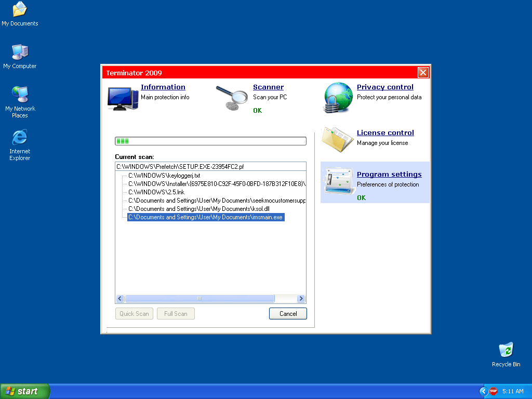The height and width of the screenshot is (399, 532).
Task: Open the Information link
Action: point(163,87)
